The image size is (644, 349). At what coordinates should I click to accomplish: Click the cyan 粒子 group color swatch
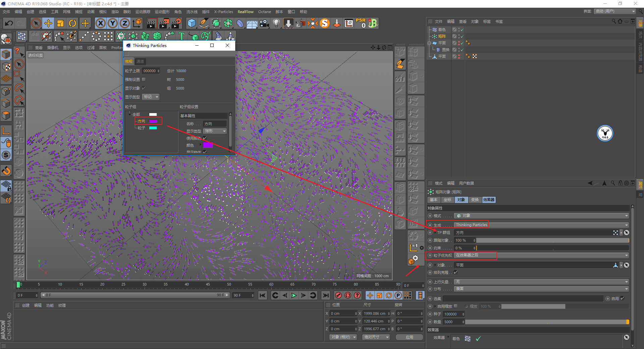pos(153,128)
